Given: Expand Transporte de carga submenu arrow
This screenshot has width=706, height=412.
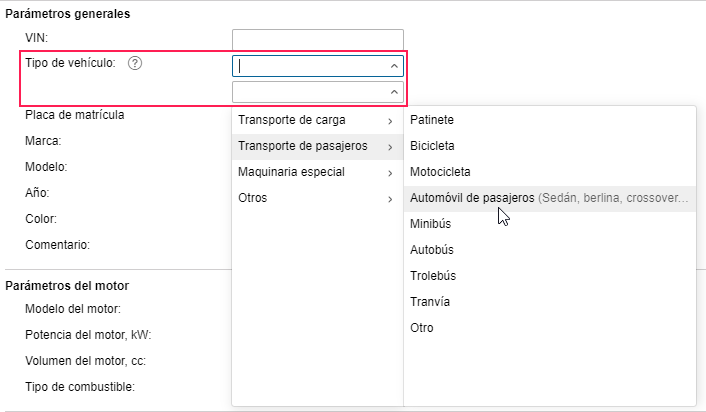Looking at the screenshot, I should [x=390, y=121].
